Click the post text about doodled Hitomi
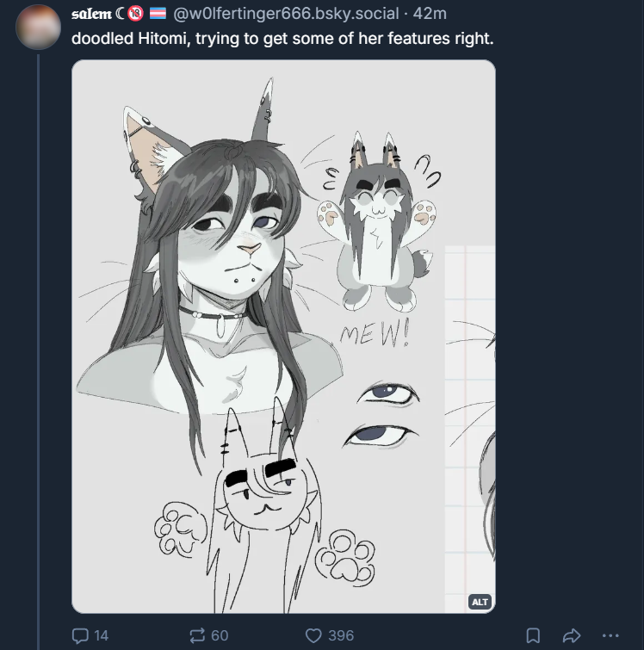 click(282, 39)
